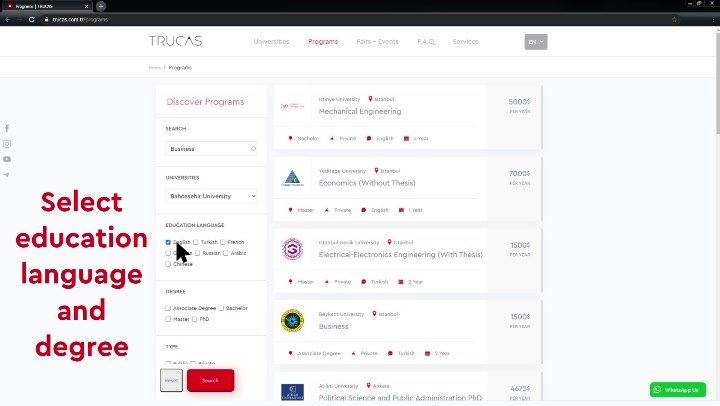This screenshot has width=720, height=406.
Task: Click the browser address bar
Action: (358, 19)
